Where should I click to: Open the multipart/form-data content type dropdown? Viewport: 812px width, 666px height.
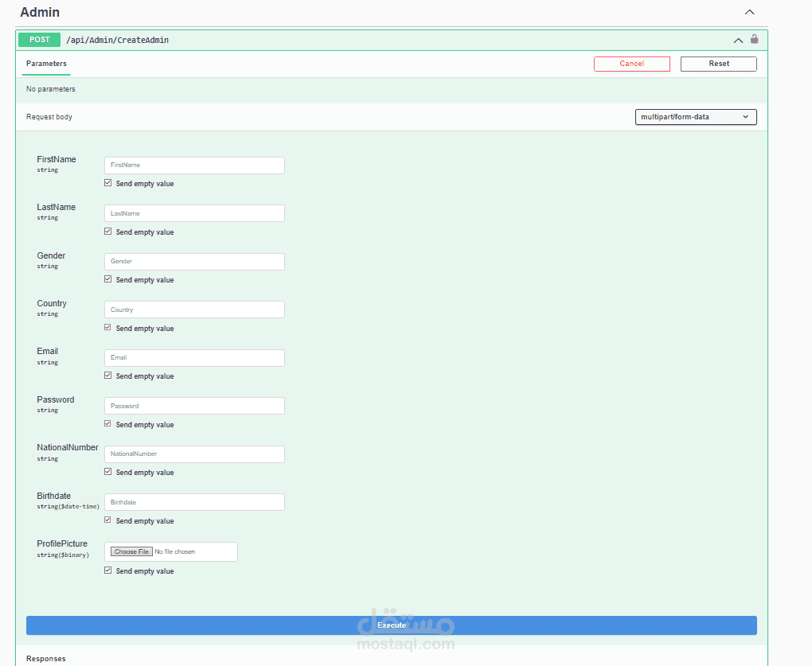pyautogui.click(x=696, y=117)
